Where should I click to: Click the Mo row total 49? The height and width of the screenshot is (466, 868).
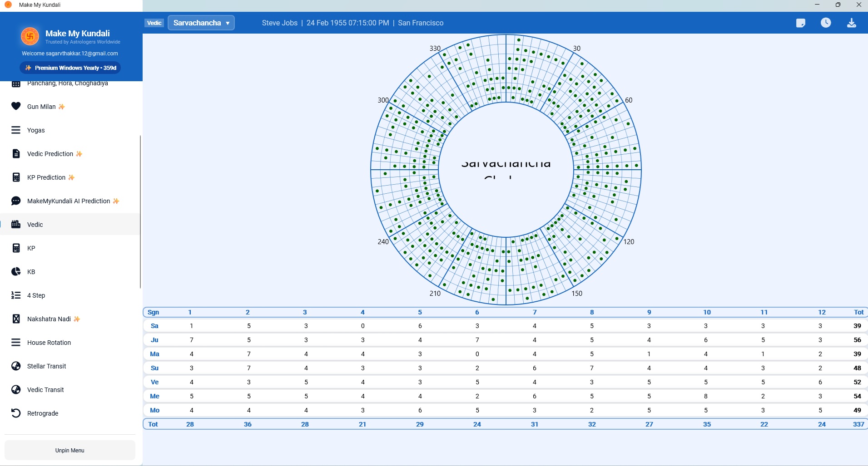(857, 410)
